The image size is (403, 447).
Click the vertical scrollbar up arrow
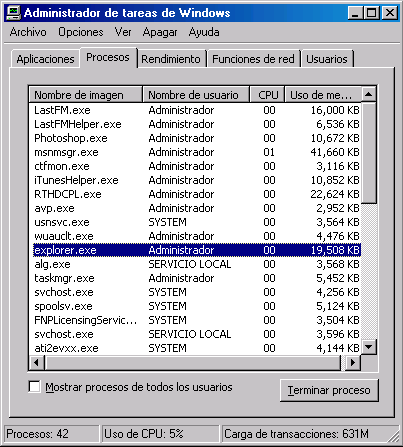click(369, 95)
